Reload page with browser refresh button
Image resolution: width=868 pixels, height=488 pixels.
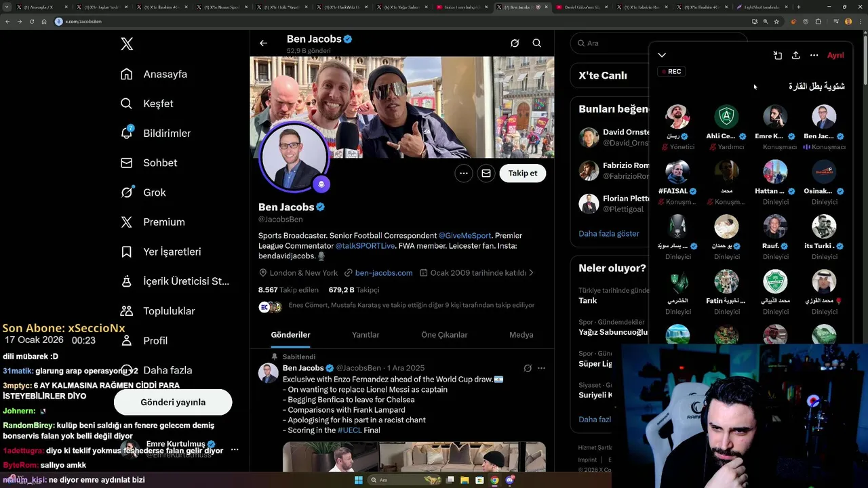click(x=31, y=22)
